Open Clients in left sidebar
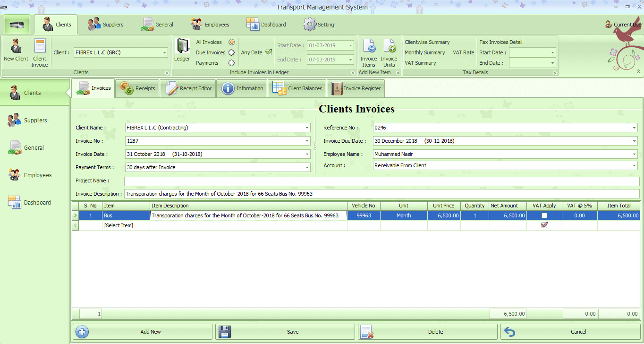Viewport: 644px width, 344px height. click(35, 93)
